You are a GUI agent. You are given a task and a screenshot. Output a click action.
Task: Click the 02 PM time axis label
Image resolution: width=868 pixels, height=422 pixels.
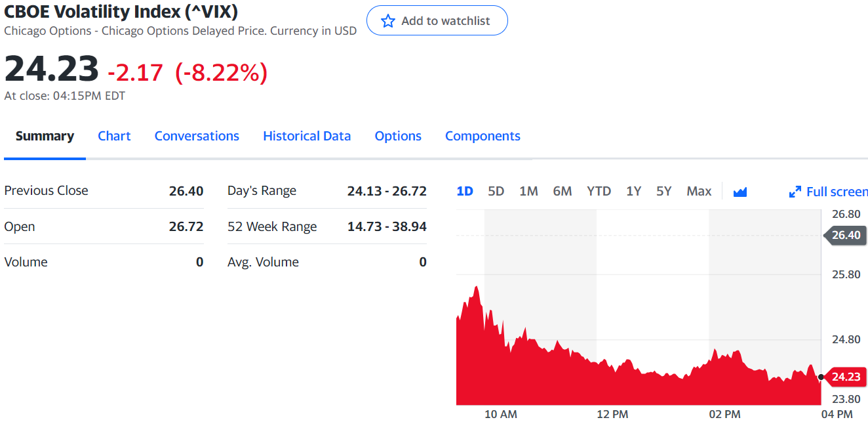click(724, 414)
